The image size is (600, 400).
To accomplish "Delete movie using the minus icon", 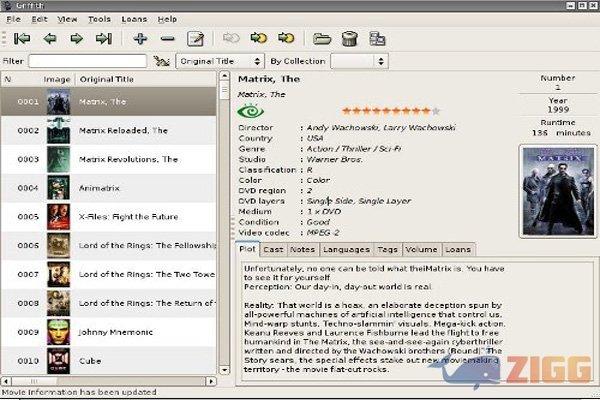I will click(x=167, y=39).
